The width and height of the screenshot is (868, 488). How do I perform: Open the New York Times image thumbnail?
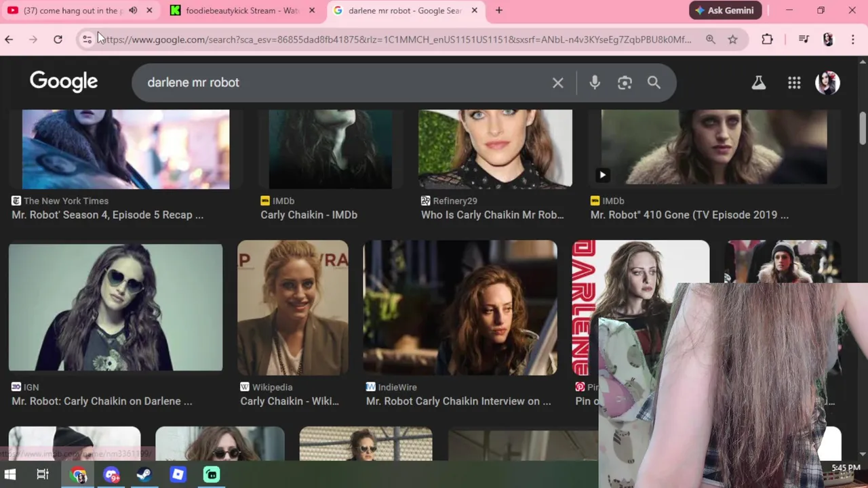[125, 149]
